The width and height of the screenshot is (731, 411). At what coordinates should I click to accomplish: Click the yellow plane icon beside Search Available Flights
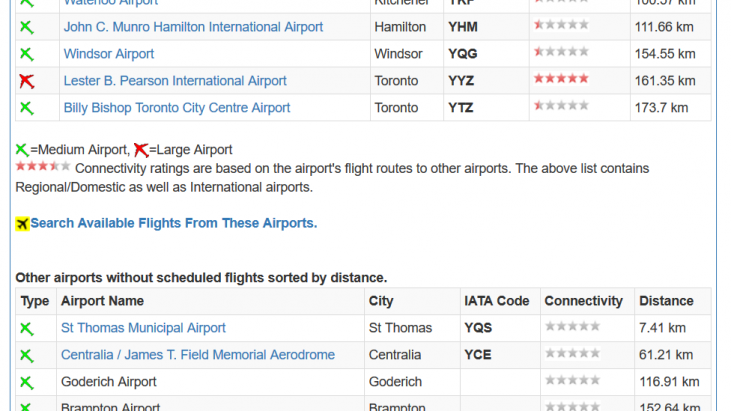[x=22, y=224]
